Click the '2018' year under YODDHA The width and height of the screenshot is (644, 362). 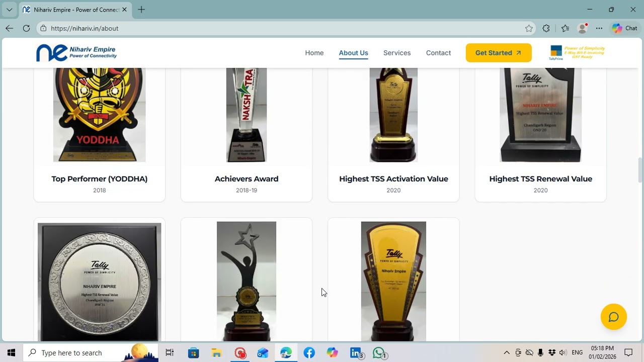coord(100,190)
